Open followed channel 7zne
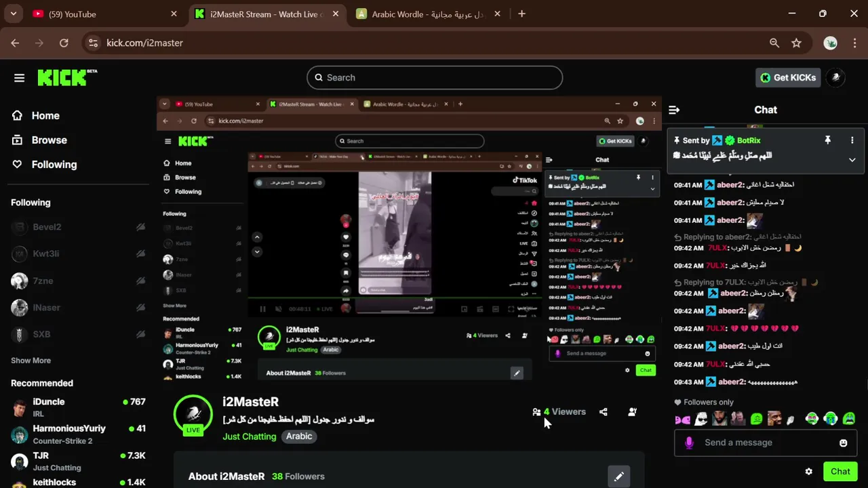The width and height of the screenshot is (868, 488). click(x=78, y=281)
